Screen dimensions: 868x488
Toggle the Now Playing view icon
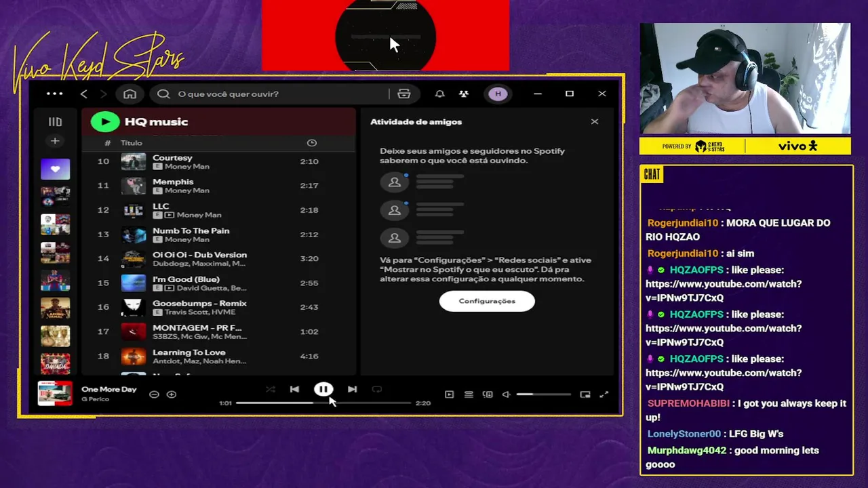pos(449,394)
